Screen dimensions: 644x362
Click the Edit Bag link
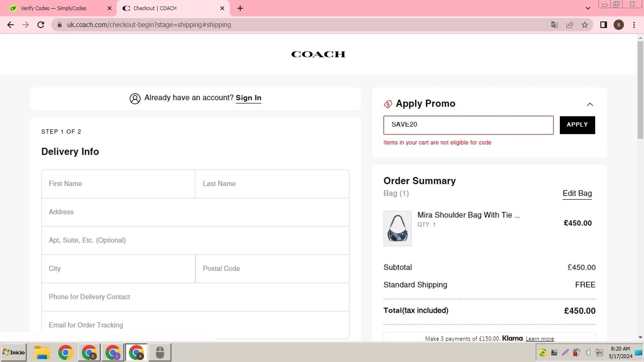pyautogui.click(x=577, y=193)
